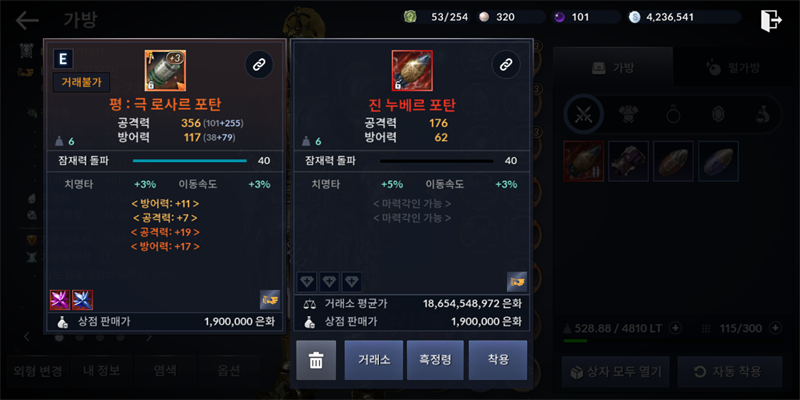Select the equipped 누베르 포탄 inventory thumbnail
800x400 pixels.
[x=584, y=161]
